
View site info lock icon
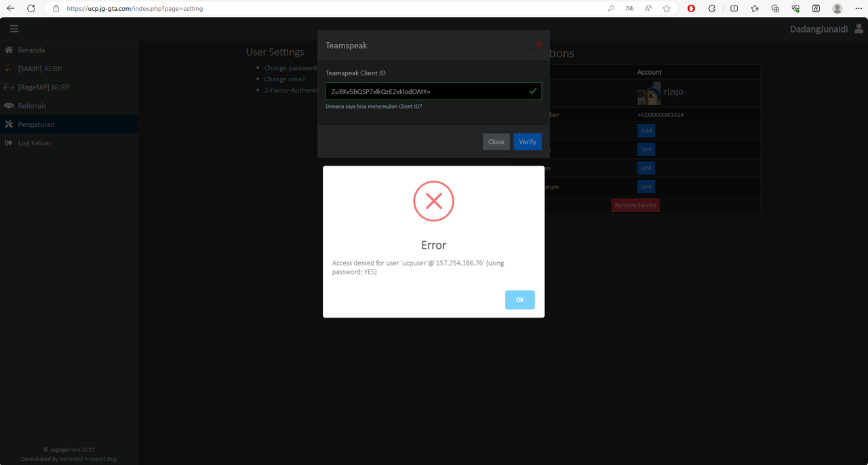56,9
